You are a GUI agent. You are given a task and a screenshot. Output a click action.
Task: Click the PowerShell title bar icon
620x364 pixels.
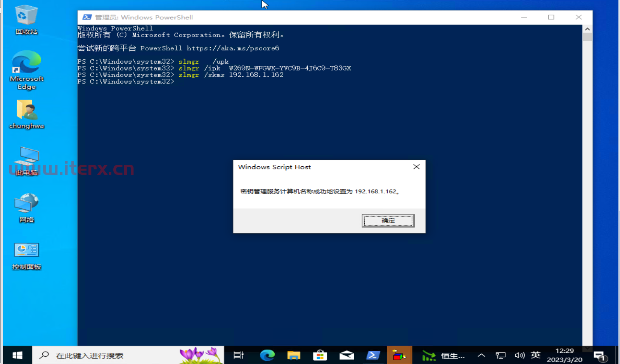[x=87, y=17]
